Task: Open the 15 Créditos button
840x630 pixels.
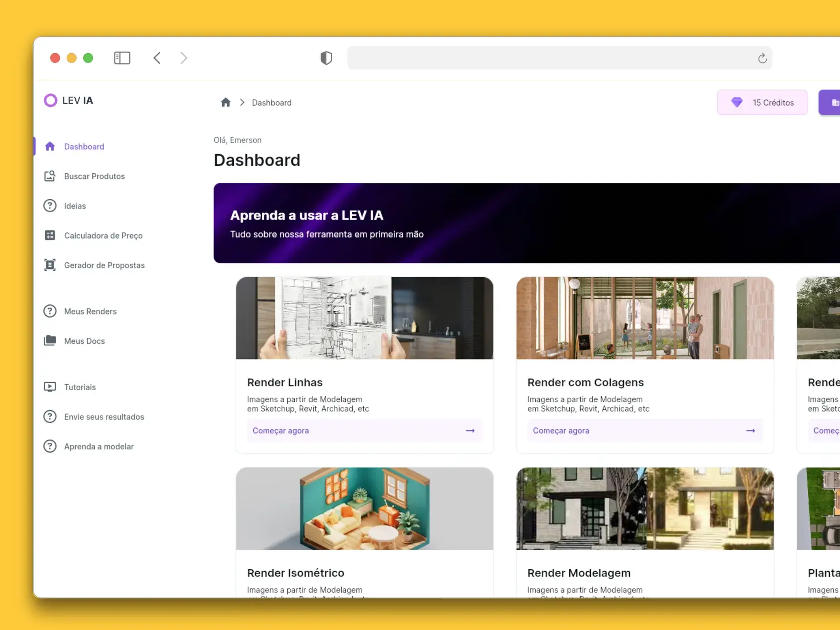Action: pos(762,102)
